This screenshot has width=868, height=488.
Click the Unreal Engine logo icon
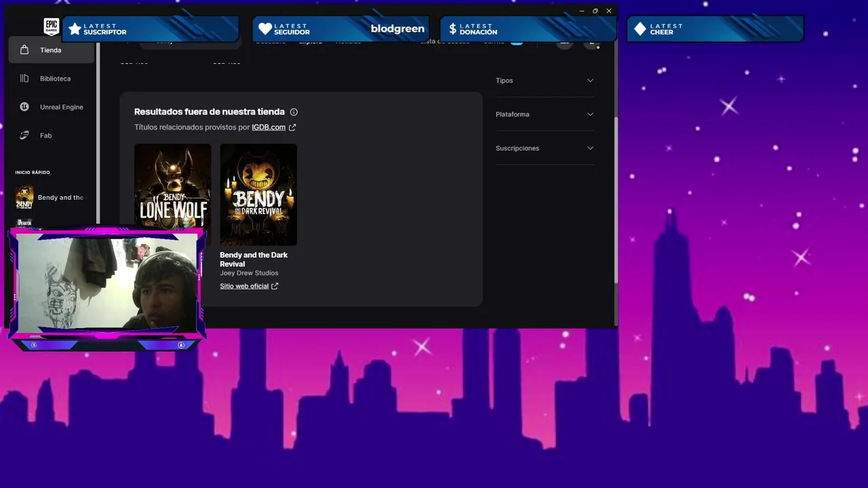pyautogui.click(x=24, y=107)
